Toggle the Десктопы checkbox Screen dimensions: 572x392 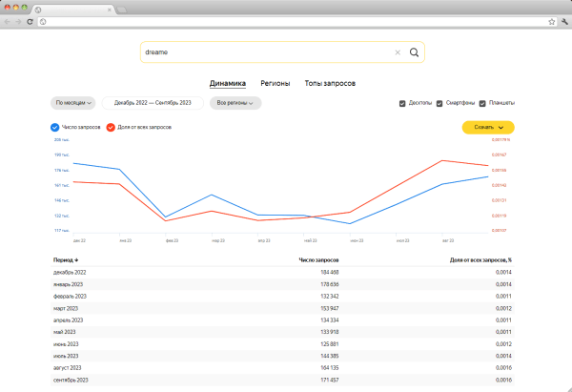(x=402, y=103)
